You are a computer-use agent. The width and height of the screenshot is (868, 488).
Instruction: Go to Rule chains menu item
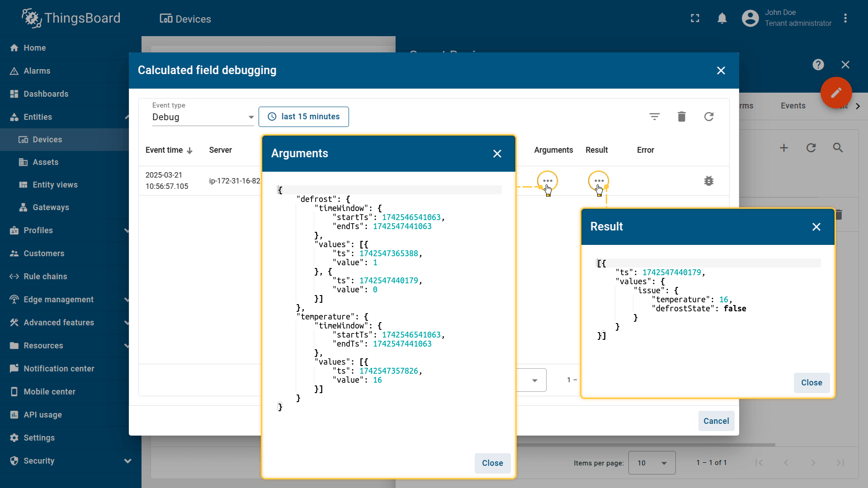coord(45,277)
